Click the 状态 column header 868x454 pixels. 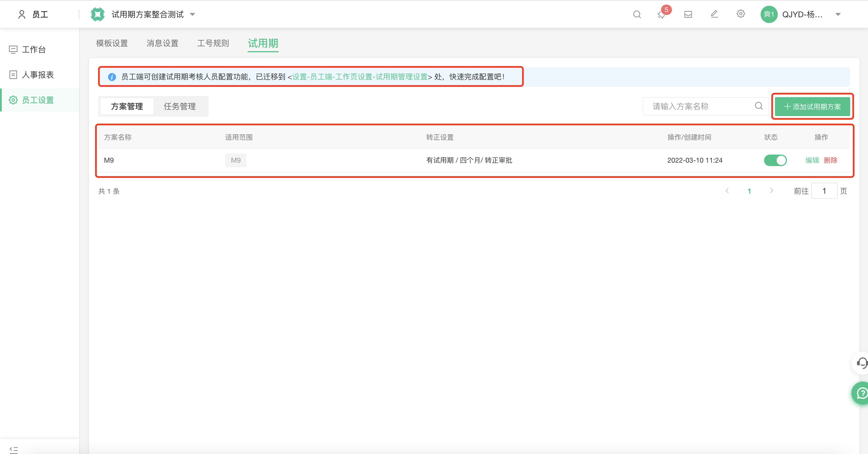771,137
